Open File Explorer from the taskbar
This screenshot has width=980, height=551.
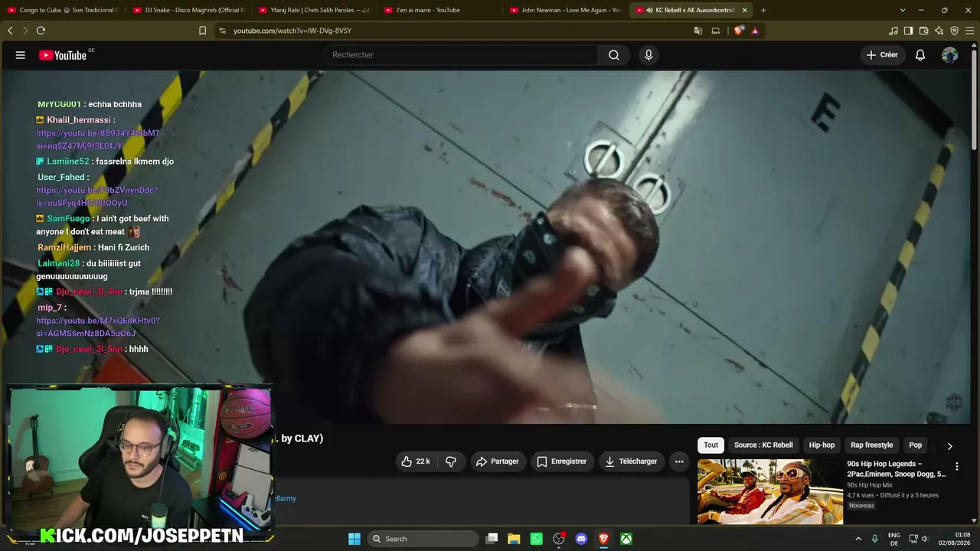514,539
